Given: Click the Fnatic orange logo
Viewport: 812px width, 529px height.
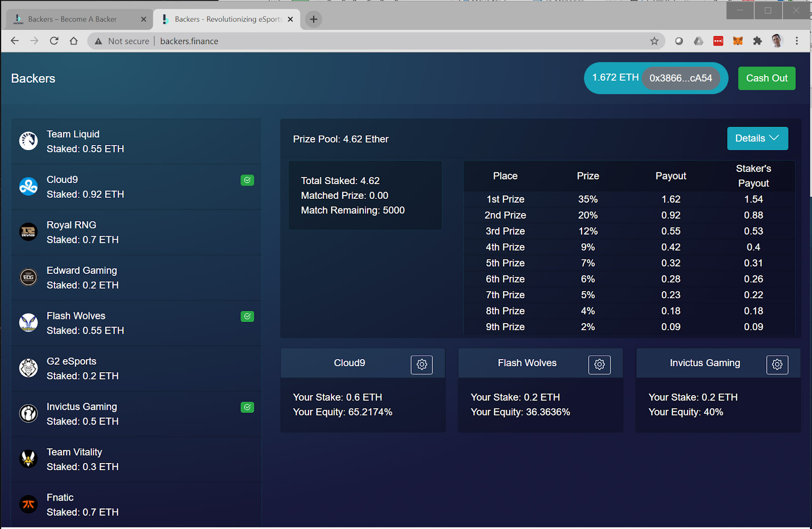Looking at the screenshot, I should pos(28,504).
